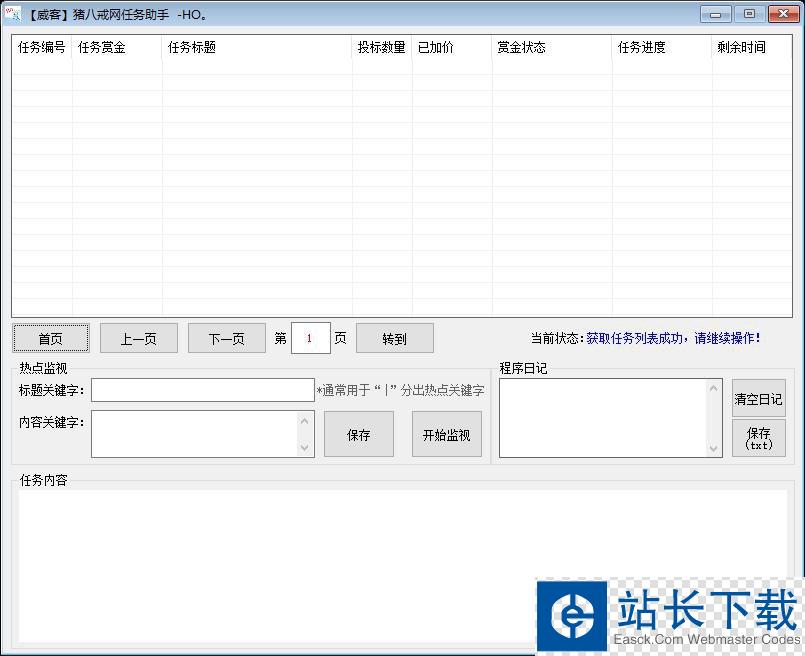Sort by 赏金状态 column header
This screenshot has width=805, height=656.
(x=552, y=48)
